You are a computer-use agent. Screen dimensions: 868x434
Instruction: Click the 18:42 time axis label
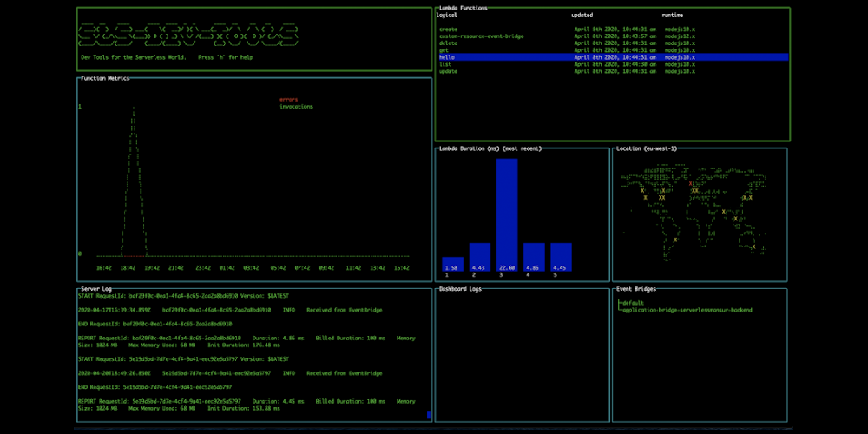128,268
